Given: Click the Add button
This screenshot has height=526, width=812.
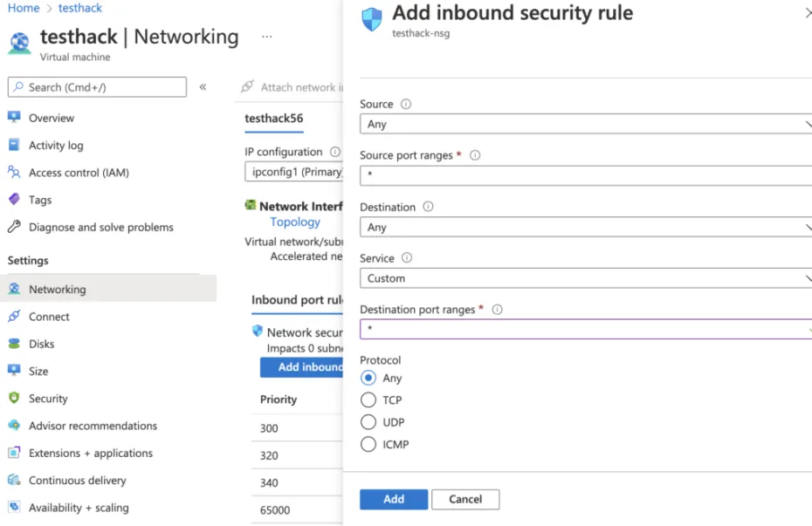Looking at the screenshot, I should (x=394, y=499).
